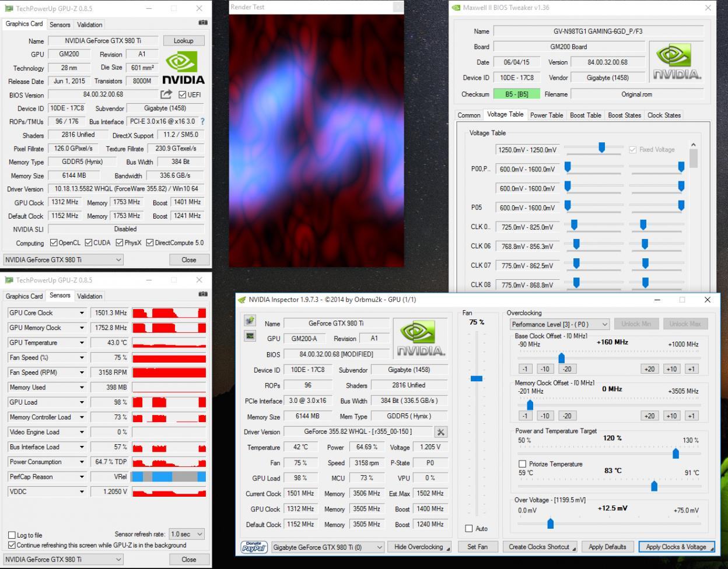Click the NVIDIA logo in Maxwell II BIOS Tweaker

click(x=676, y=62)
